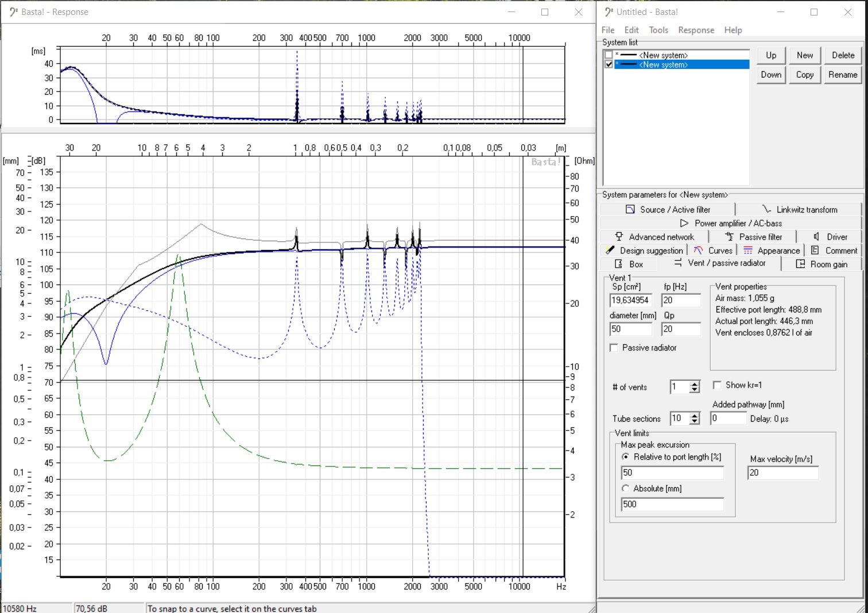Open the Tools menu
868x613 pixels.
658,30
